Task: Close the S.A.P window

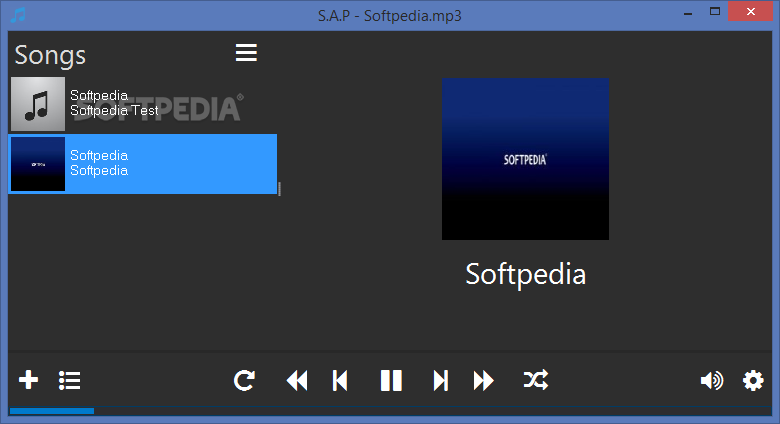Action: pos(751,11)
